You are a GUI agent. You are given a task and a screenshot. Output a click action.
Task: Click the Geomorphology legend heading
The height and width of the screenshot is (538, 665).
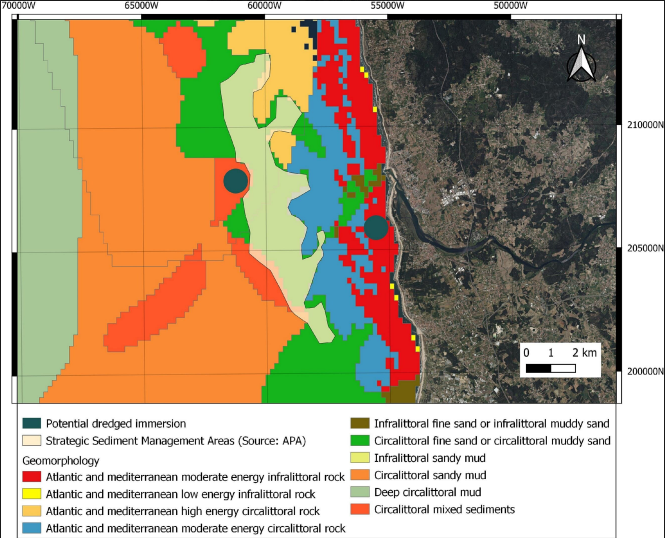point(63,458)
